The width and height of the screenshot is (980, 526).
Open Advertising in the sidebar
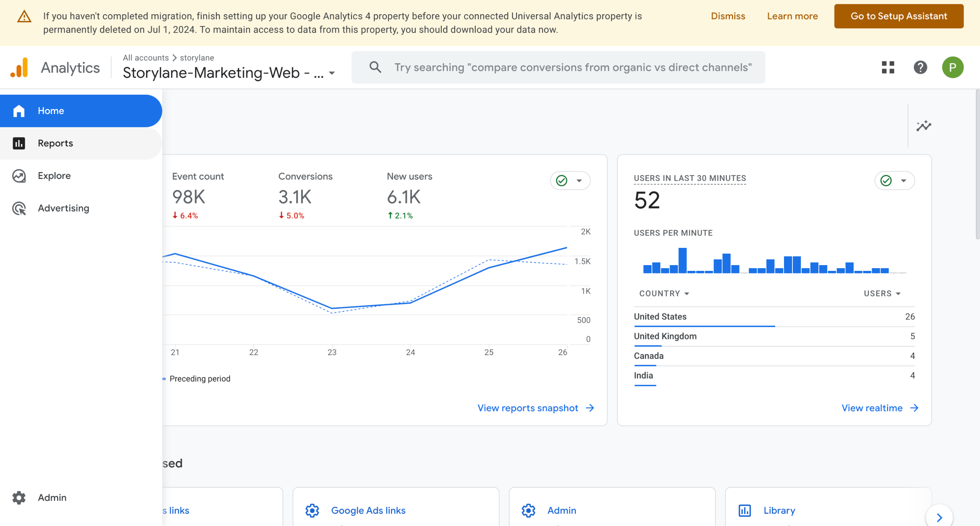coord(81,208)
